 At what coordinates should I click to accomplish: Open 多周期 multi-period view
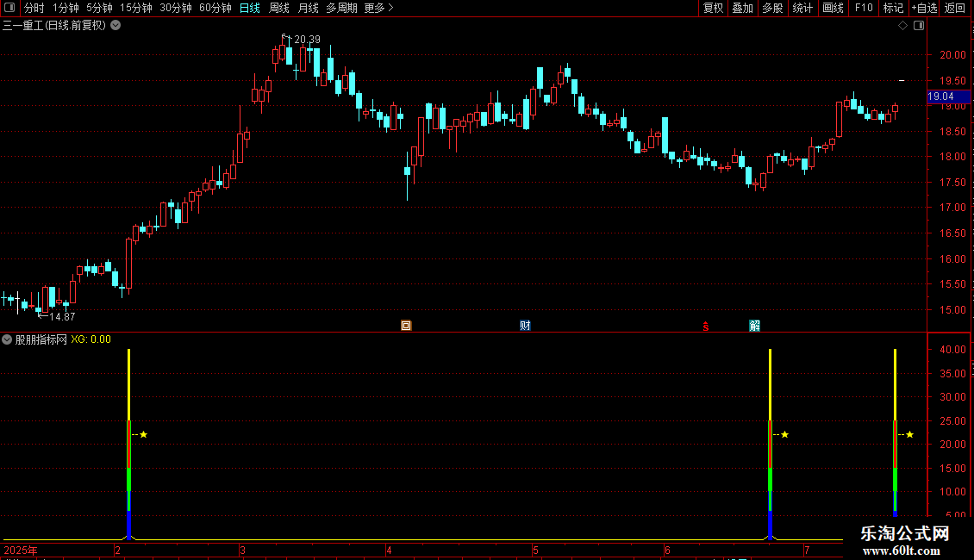click(341, 8)
